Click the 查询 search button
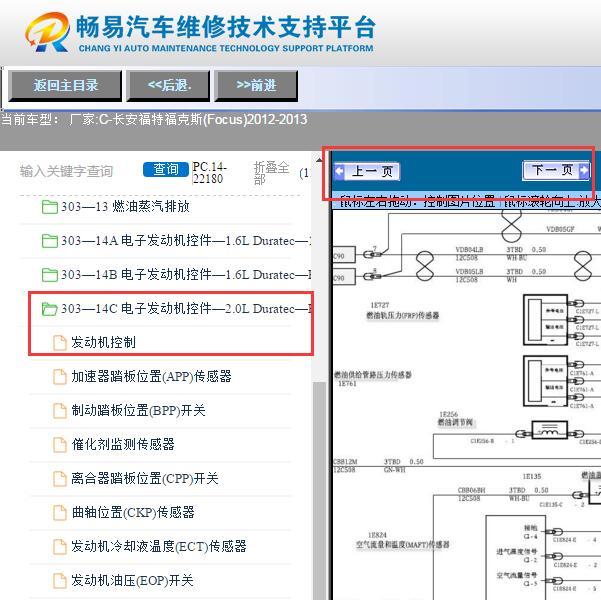The image size is (601, 600). pyautogui.click(x=166, y=169)
